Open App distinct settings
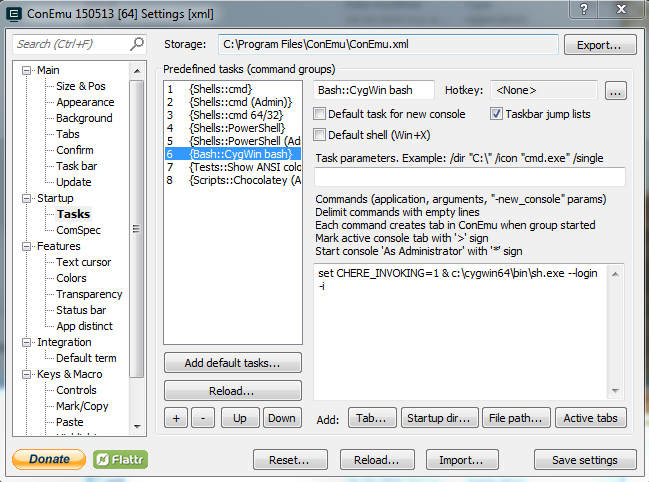 pos(84,326)
